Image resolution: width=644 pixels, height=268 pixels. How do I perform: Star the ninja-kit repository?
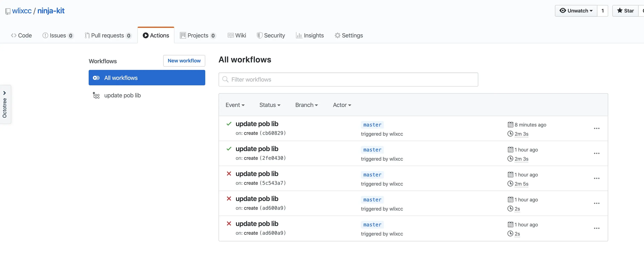[625, 11]
